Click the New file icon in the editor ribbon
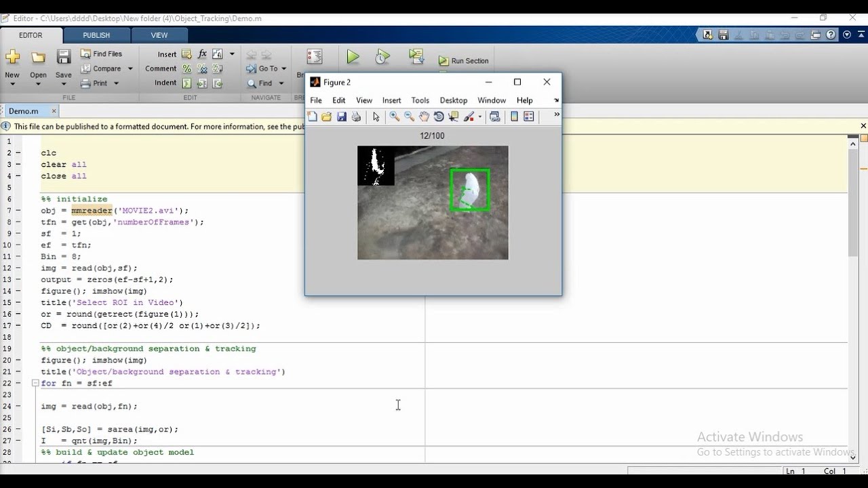 point(12,57)
